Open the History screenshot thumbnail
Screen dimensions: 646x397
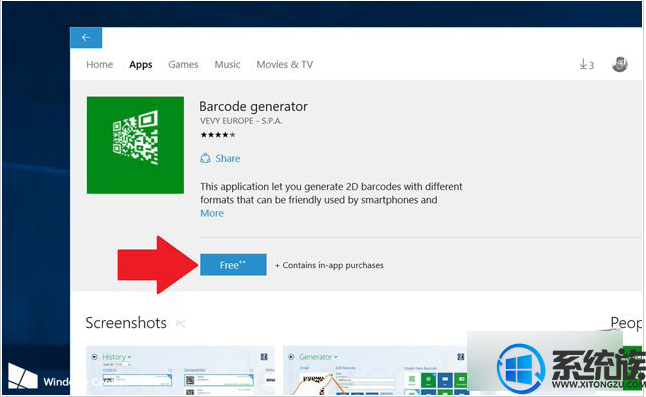[180, 371]
